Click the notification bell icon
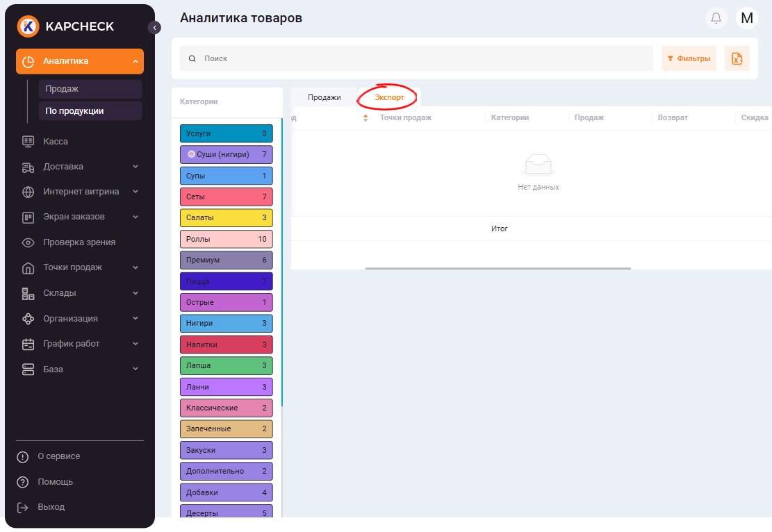 [x=716, y=18]
